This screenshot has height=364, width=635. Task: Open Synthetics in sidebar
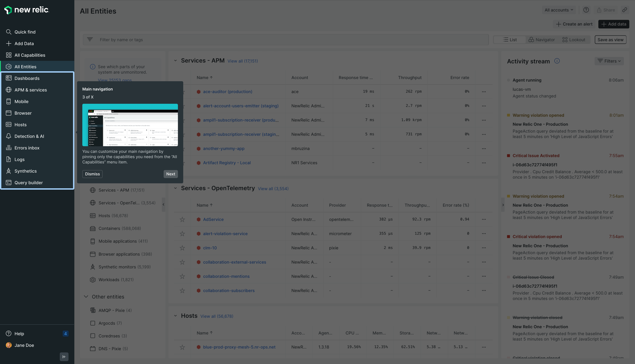37,171
